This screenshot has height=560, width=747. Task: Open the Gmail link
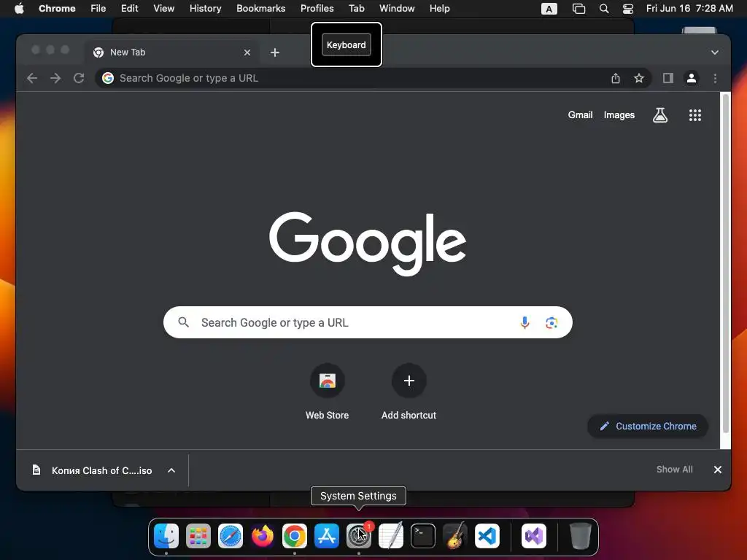tap(580, 114)
